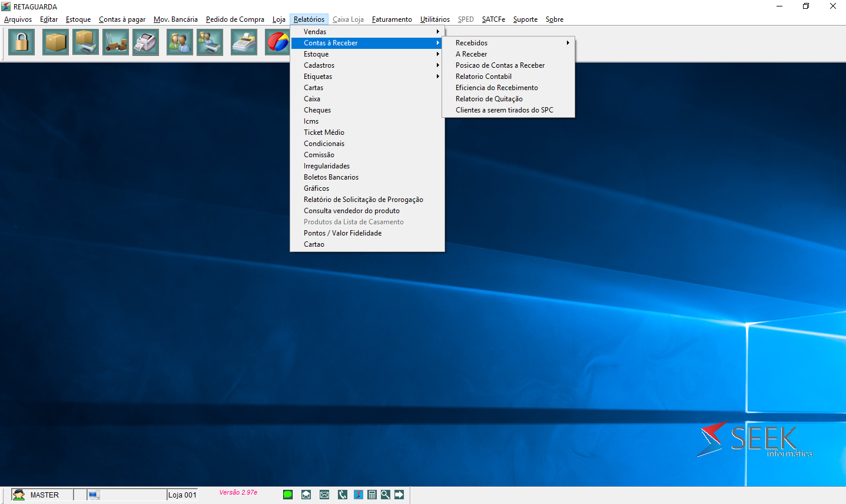Select the label printer toolbar icon
The height and width of the screenshot is (504, 846).
[145, 42]
